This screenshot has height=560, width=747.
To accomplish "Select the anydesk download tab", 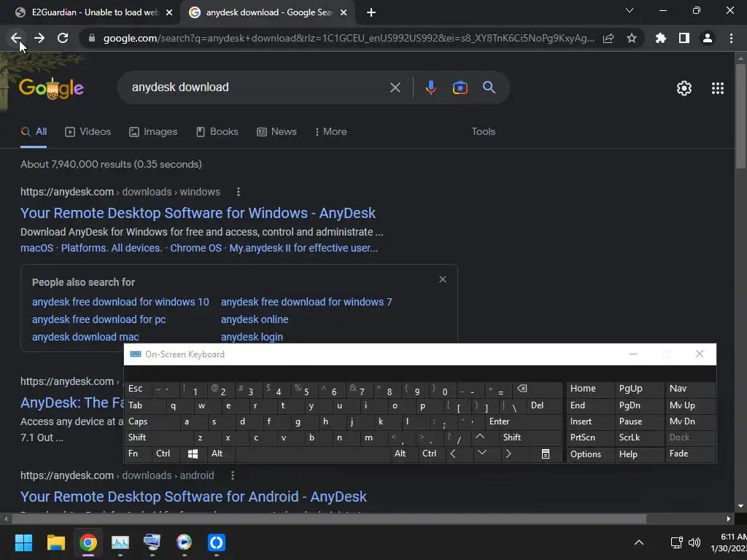I will point(268,13).
